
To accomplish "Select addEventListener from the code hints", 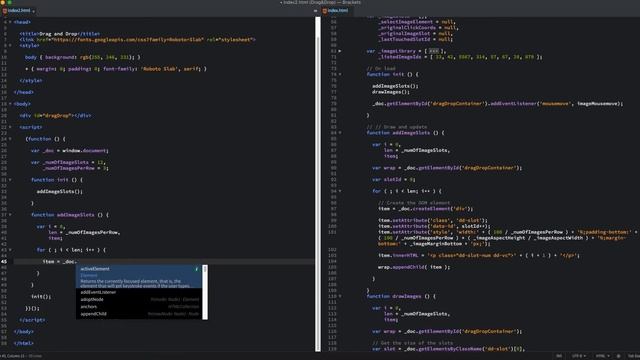I will tap(139, 292).
